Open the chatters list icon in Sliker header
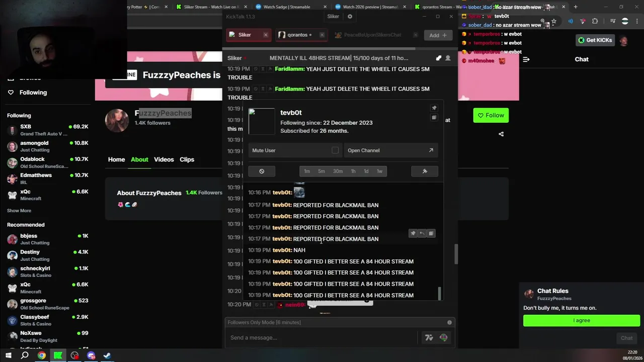 [x=448, y=58]
